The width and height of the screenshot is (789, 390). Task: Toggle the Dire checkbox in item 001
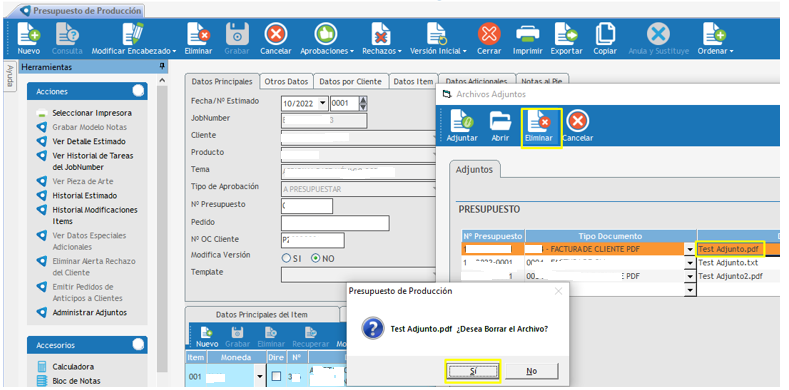[x=276, y=376]
